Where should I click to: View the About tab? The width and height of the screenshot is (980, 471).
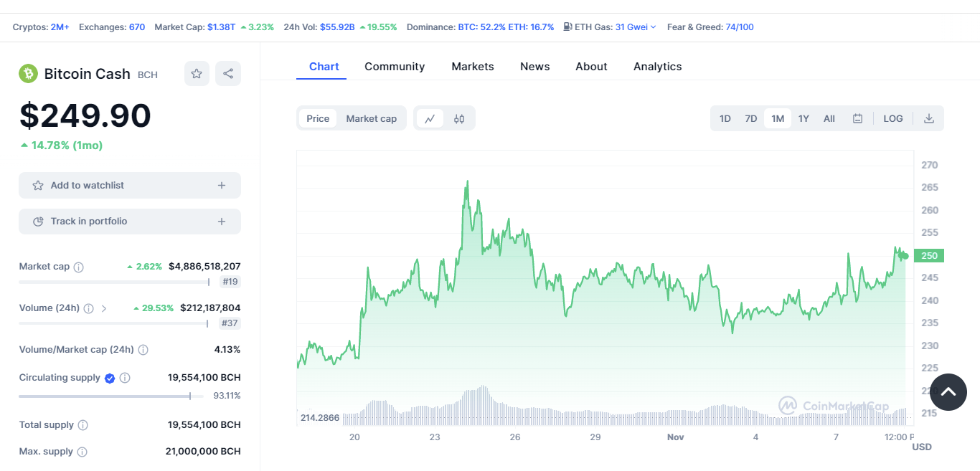pyautogui.click(x=591, y=67)
